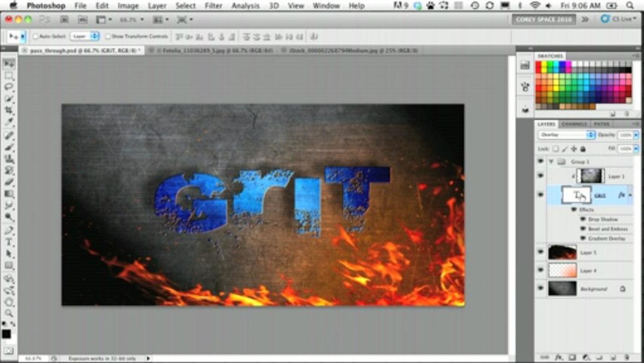
Task: Select the Rectangular Marquee tool
Action: coord(9,76)
